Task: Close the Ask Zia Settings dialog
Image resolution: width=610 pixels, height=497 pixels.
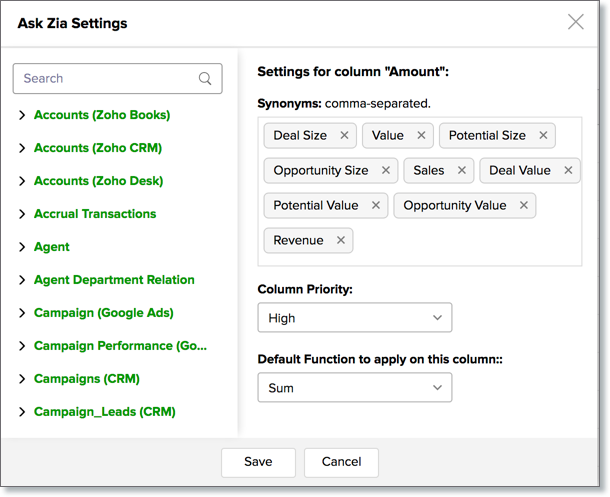Action: 576,22
